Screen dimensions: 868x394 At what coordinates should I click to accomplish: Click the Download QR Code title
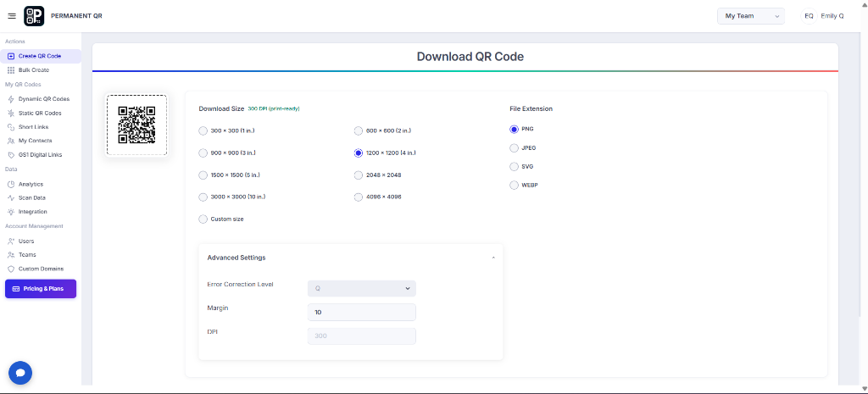coord(470,57)
